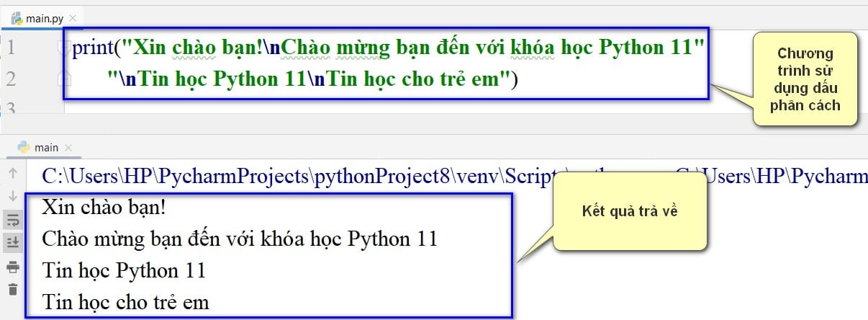The width and height of the screenshot is (868, 320).
Task: Click the C:\Users\HP\PycharmProjects command line
Action: tap(453, 175)
